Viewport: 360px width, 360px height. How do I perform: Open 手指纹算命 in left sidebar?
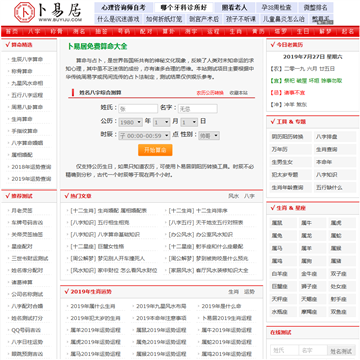point(25,131)
